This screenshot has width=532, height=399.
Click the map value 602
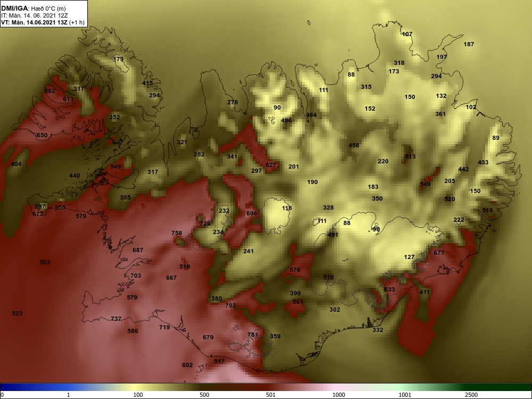187,365
